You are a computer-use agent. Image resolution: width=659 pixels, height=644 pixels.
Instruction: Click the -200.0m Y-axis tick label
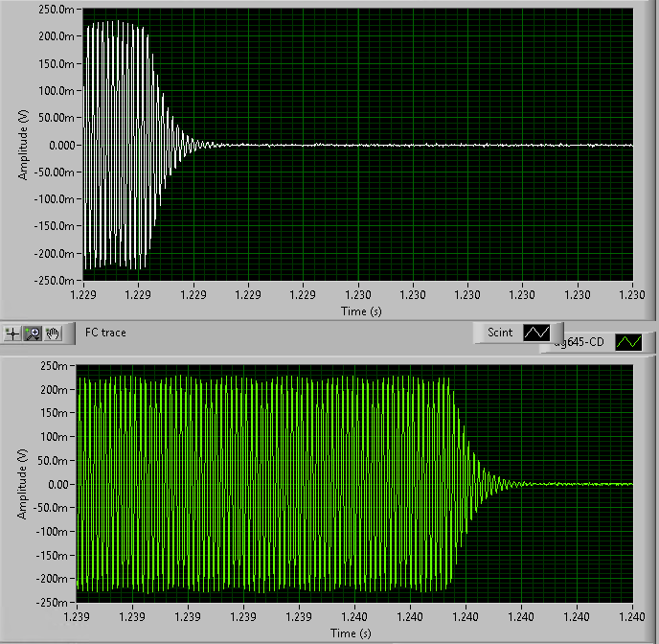54,254
